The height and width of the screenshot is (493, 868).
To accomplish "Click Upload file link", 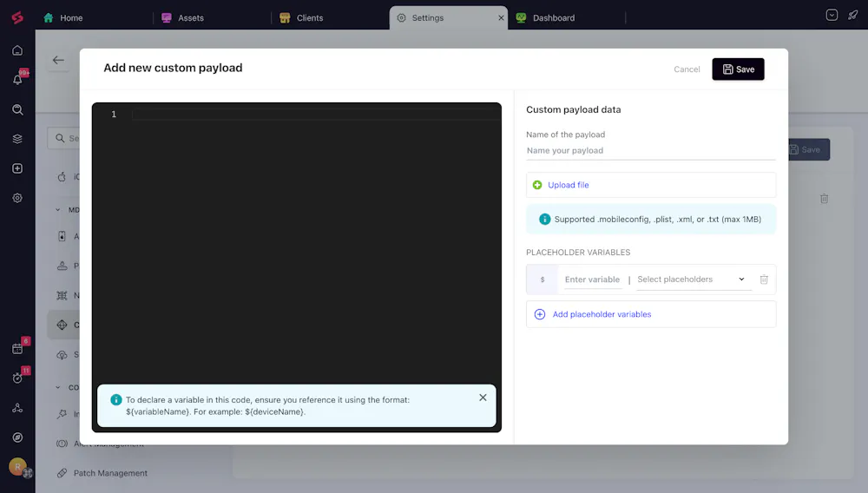I will 568,185.
